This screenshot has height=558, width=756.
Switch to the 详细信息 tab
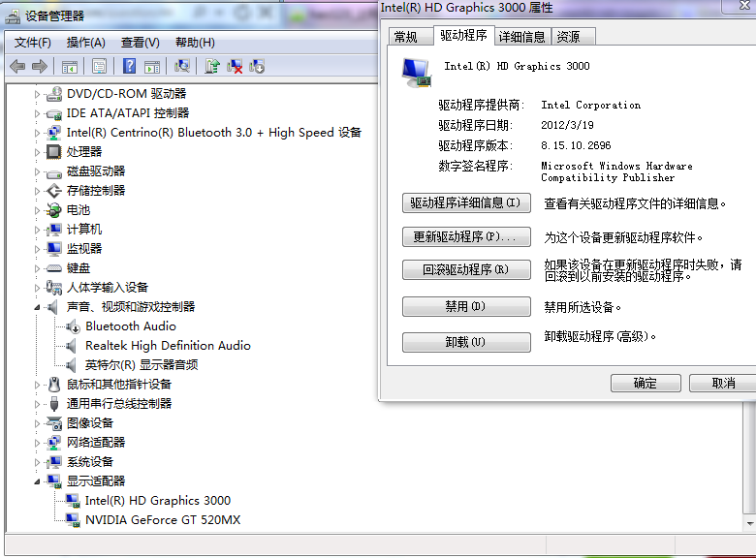pyautogui.click(x=522, y=37)
